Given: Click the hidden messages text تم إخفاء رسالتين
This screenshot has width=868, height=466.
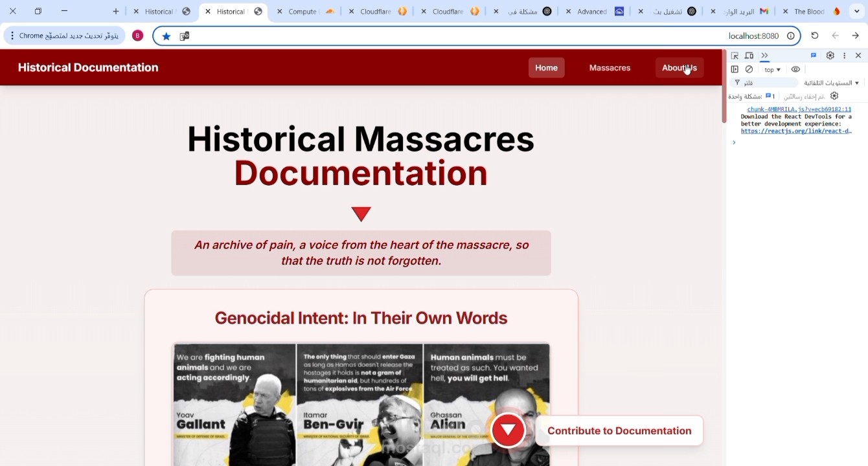Looking at the screenshot, I should [x=804, y=96].
